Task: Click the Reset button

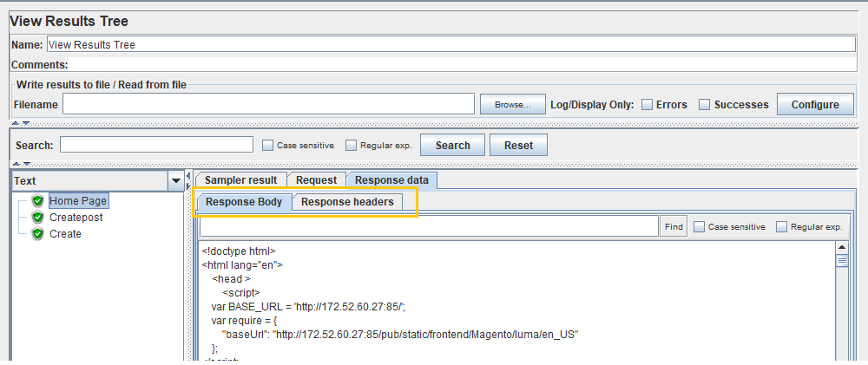Action: (519, 146)
